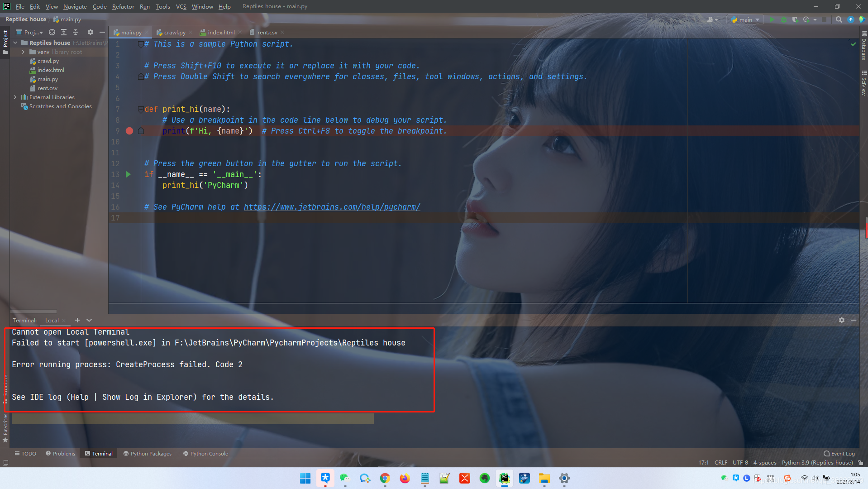
Task: Open the Python 3.9 interpreter selector
Action: pyautogui.click(x=817, y=462)
